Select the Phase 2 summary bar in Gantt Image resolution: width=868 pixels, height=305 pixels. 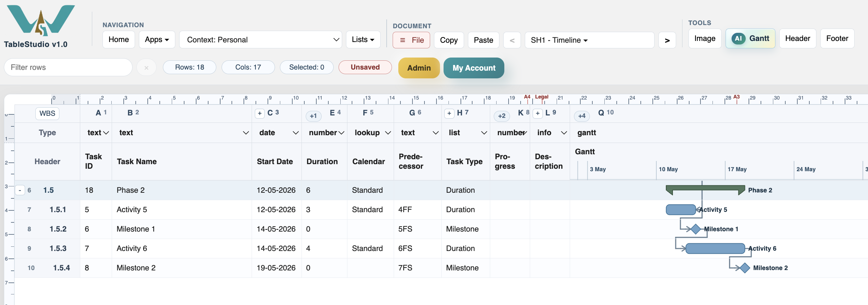coord(705,190)
